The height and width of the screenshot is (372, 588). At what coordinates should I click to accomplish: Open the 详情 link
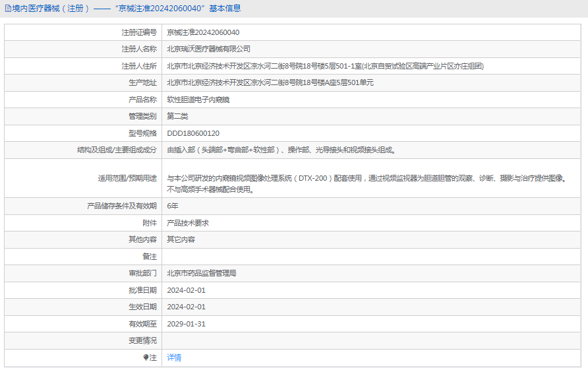tap(174, 357)
